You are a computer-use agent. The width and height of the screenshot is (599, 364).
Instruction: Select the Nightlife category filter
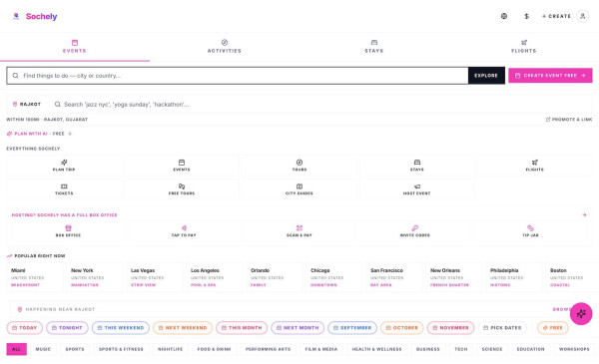[x=171, y=349]
